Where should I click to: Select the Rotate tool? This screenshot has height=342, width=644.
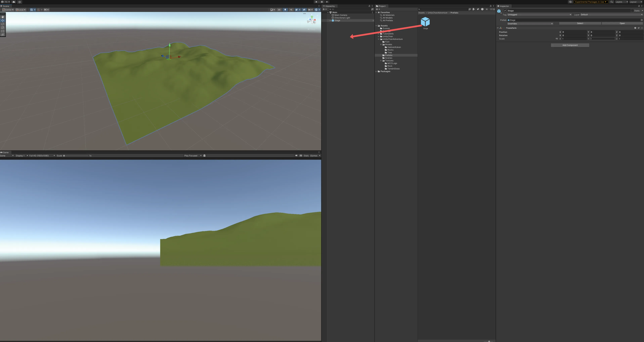(x=3, y=24)
